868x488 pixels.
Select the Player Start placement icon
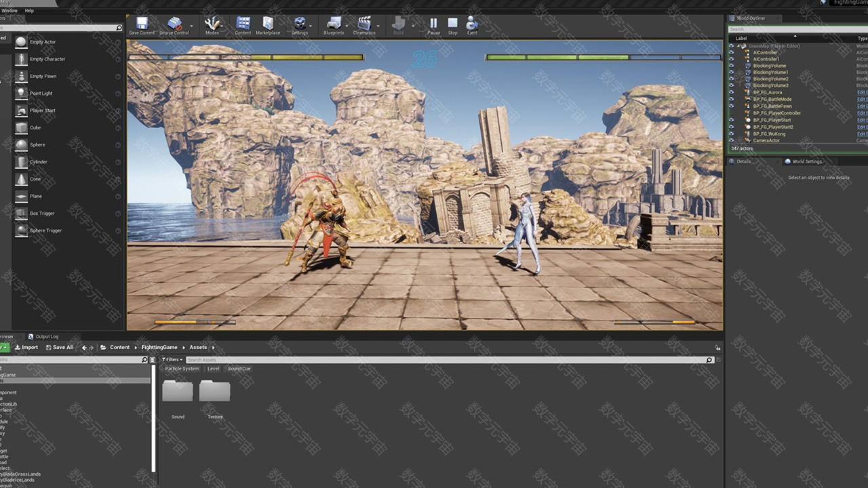[21, 110]
